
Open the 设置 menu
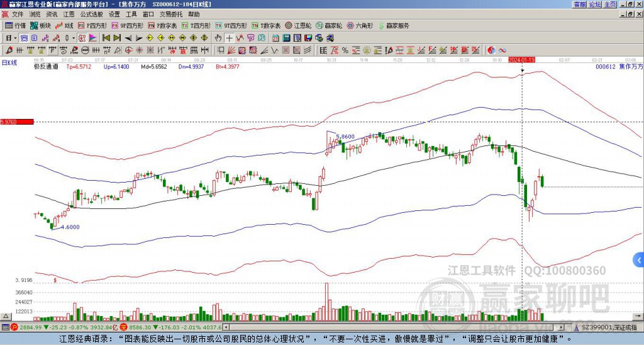(114, 14)
